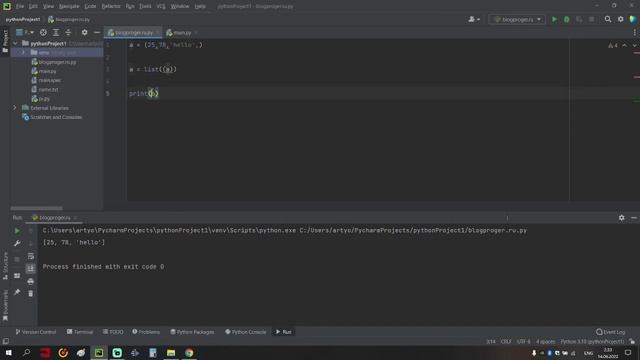Image resolution: width=640 pixels, height=360 pixels.
Task: Click the UTF-8 encoding in the status bar
Action: [524, 341]
